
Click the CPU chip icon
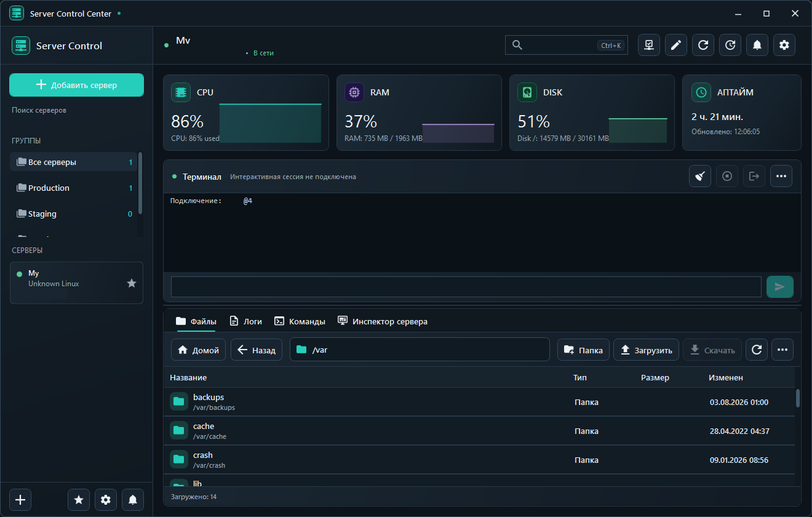click(x=181, y=92)
